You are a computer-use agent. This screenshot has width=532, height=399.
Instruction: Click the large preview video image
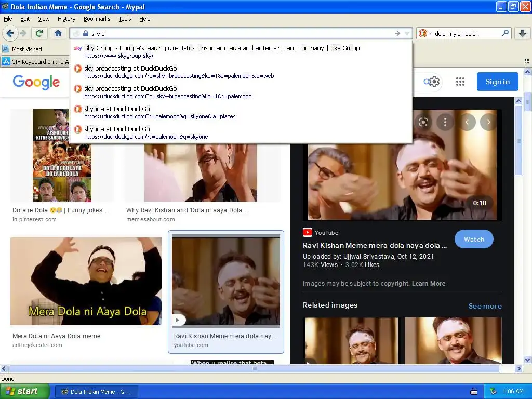click(x=402, y=165)
